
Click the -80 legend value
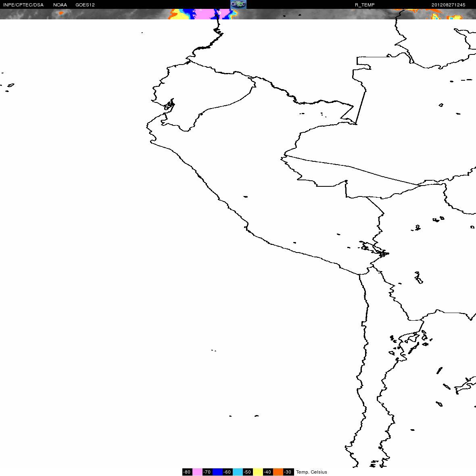pyautogui.click(x=187, y=472)
